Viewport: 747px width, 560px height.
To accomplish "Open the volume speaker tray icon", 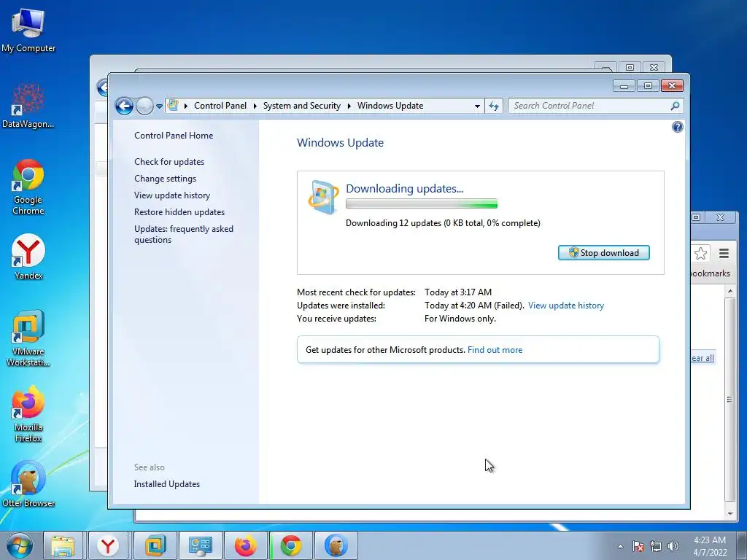I will point(673,546).
